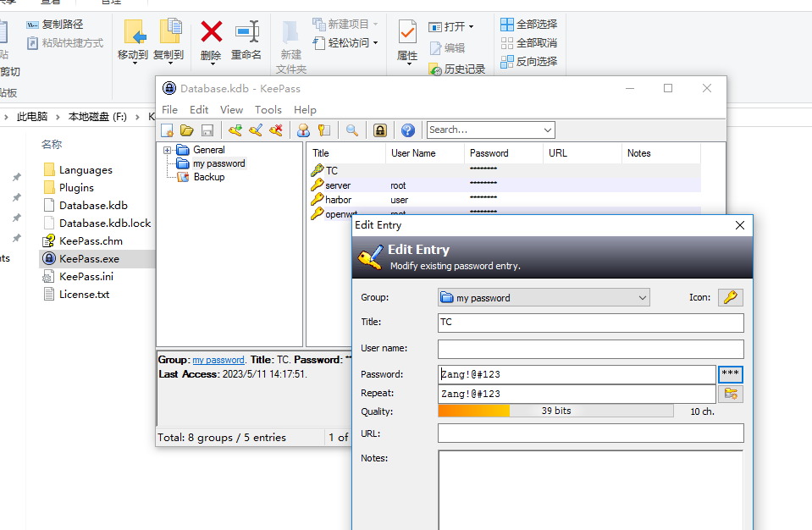
Task: Sort by the Notes column header
Action: tap(661, 153)
